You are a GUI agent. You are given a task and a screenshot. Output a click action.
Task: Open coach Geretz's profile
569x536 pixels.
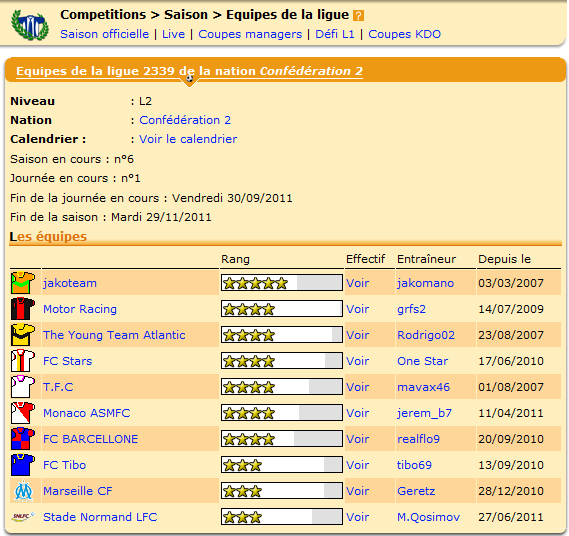[x=416, y=491]
